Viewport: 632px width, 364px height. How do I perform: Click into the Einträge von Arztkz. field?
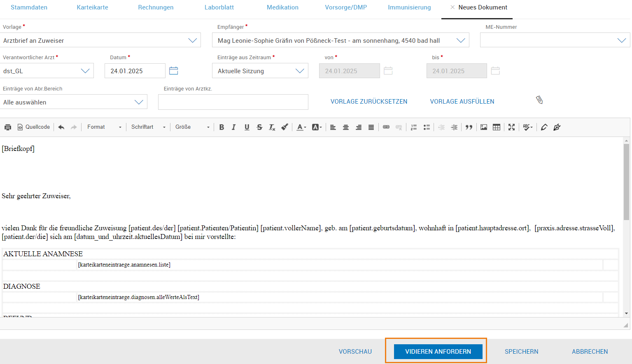[233, 102]
